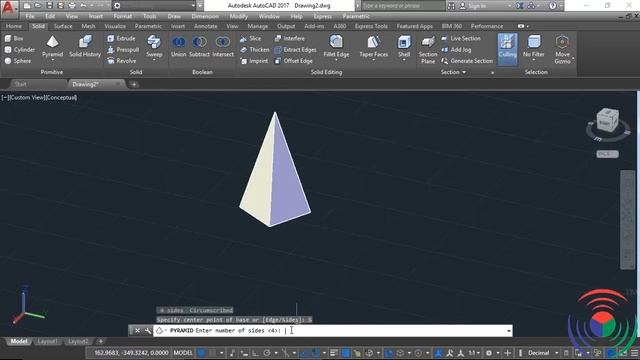Screen dimensions: 640x360
Task: Toggle MODEL space button in status bar
Action: 183,353
